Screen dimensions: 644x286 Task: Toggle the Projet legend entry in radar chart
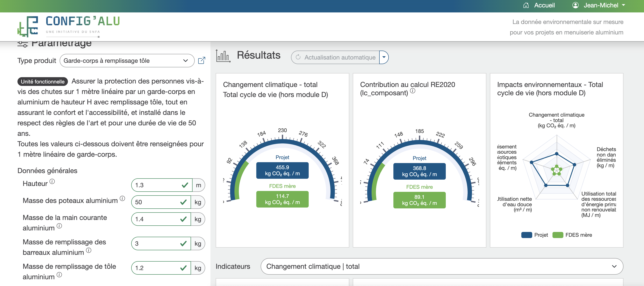535,235
